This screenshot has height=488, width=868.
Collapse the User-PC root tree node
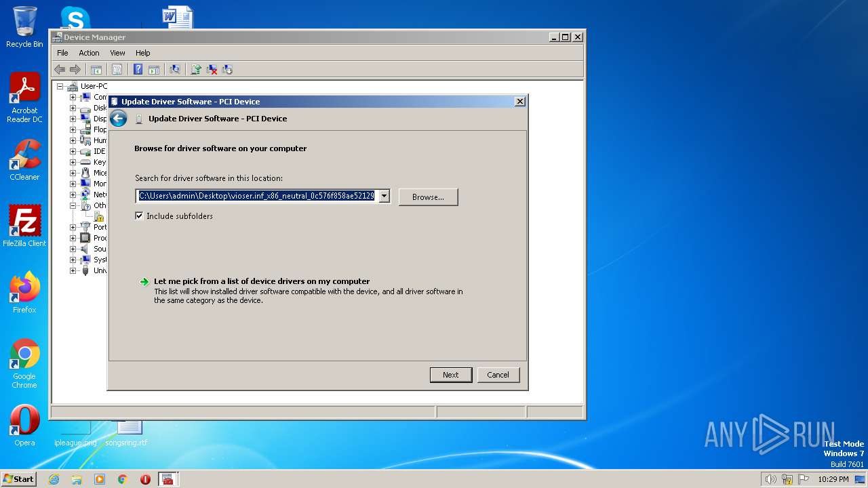[x=60, y=86]
